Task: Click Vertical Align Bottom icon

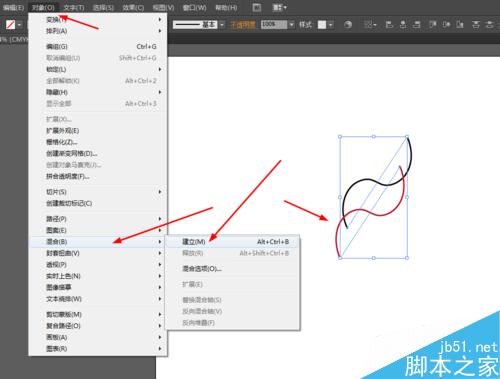Action: tap(460, 25)
